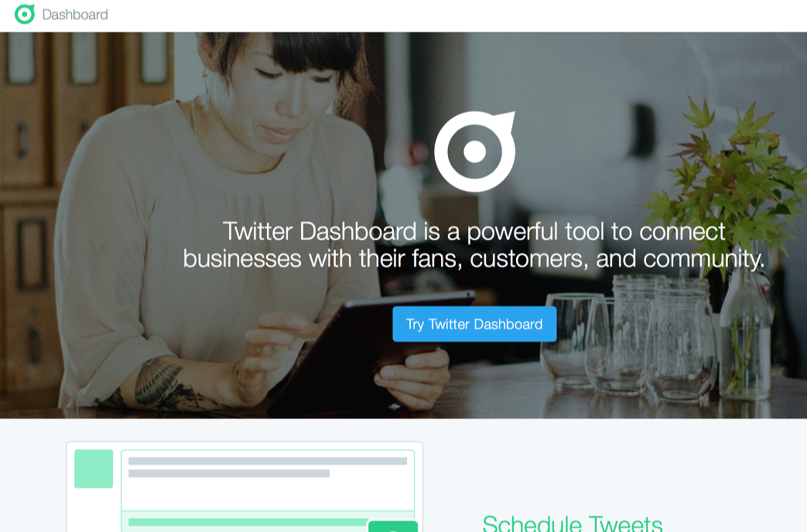The image size is (807, 532).
Task: Select the Twitter Dashboard headline text
Action: 474,245
